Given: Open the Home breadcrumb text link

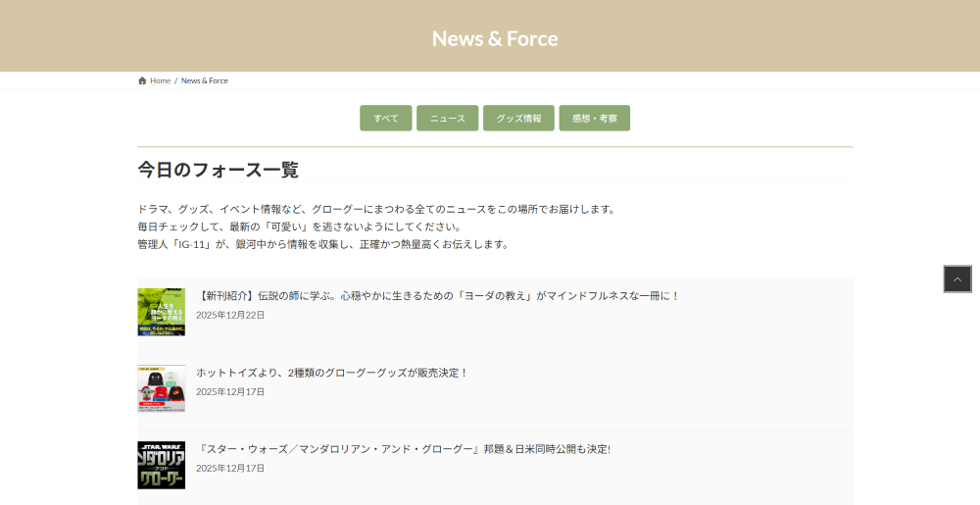Looking at the screenshot, I should pos(160,80).
